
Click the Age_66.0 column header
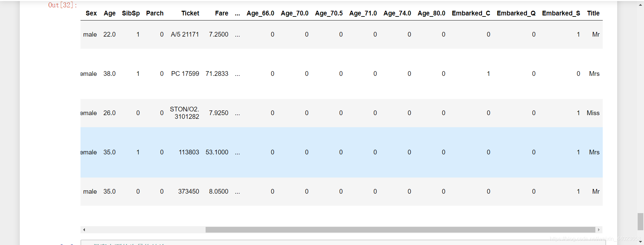(260, 13)
